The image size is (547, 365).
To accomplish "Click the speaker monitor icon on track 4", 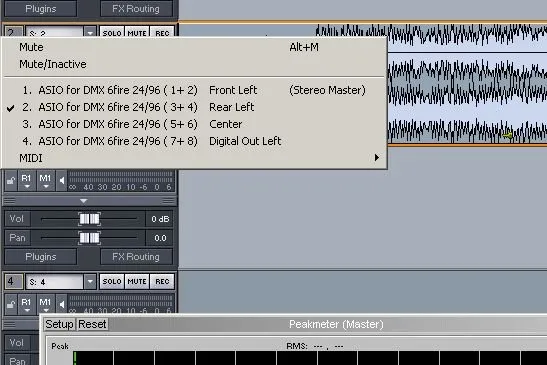I will tap(62, 304).
